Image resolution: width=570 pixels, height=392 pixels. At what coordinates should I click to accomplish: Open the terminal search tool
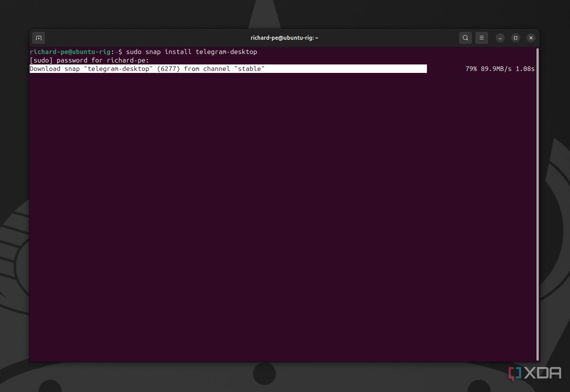(465, 38)
